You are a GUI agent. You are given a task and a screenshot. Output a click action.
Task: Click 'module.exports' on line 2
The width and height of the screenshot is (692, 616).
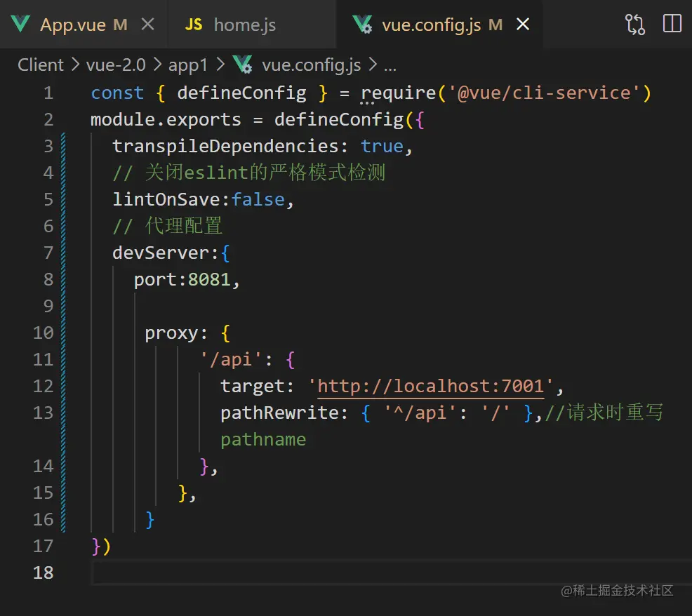[166, 119]
